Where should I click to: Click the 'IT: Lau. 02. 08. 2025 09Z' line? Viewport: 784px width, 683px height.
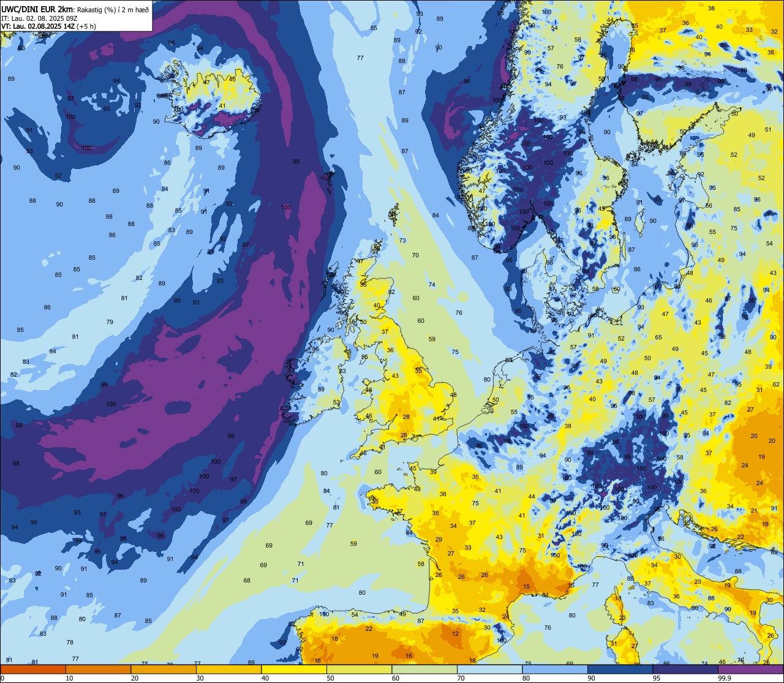[38, 18]
